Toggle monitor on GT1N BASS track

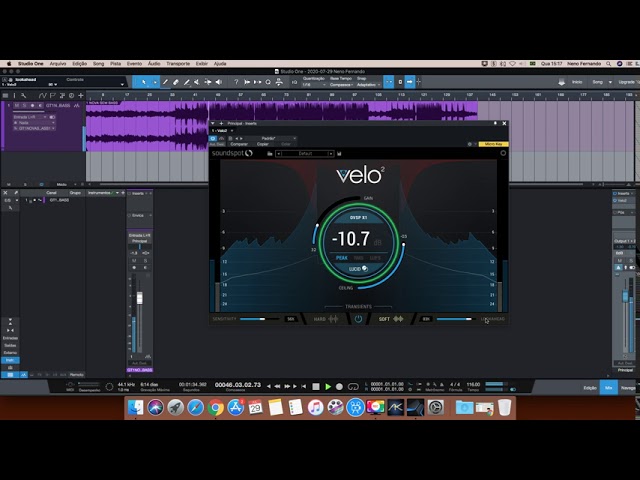[40, 106]
